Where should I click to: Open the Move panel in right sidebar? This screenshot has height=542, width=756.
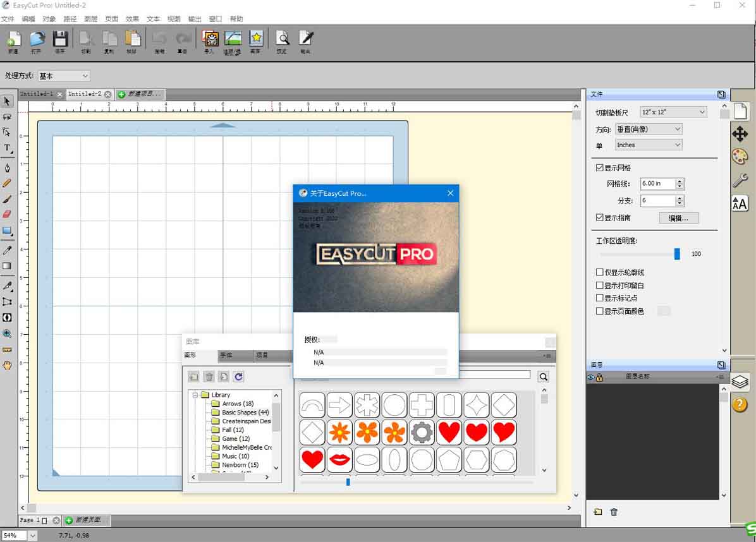click(740, 134)
